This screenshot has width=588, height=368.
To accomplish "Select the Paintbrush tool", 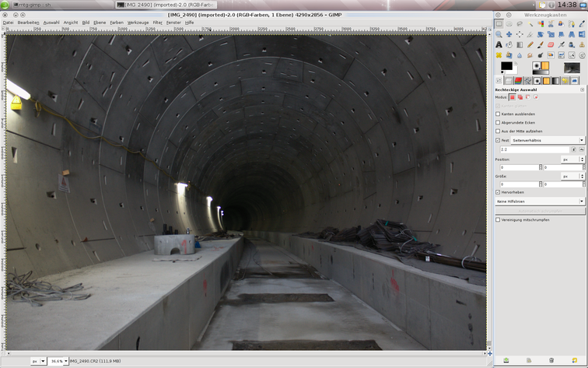I will (x=541, y=44).
